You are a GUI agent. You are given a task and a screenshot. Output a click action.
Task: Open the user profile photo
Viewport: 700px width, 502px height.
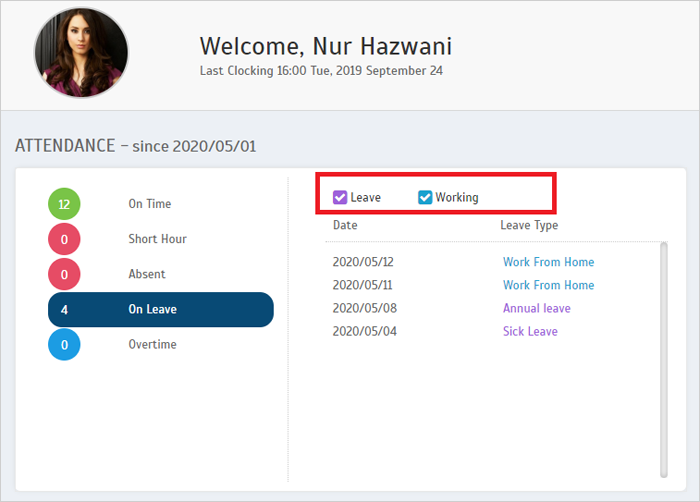[x=81, y=53]
